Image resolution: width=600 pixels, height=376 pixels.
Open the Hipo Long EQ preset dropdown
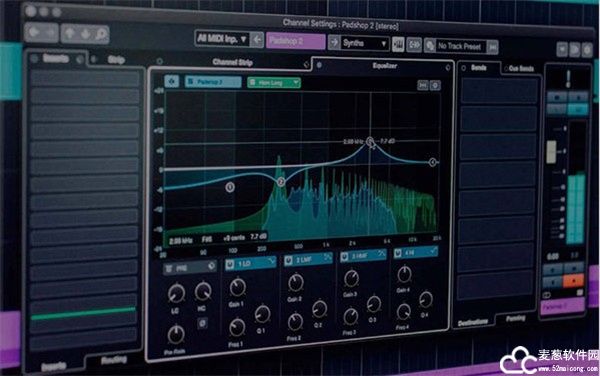point(274,82)
